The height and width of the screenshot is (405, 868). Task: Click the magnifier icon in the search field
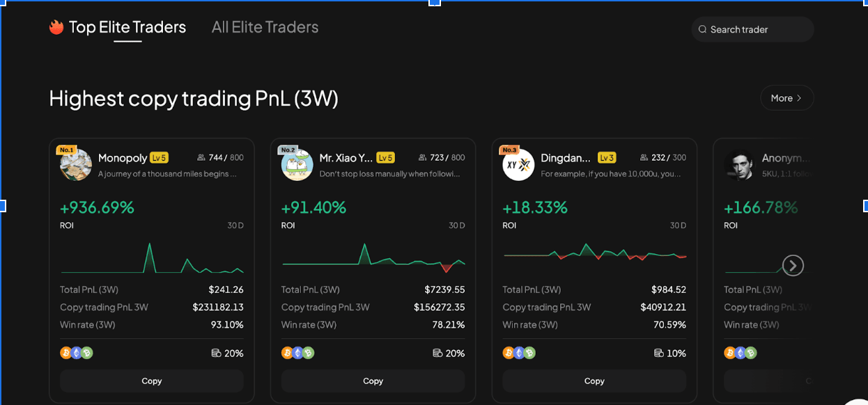(703, 29)
